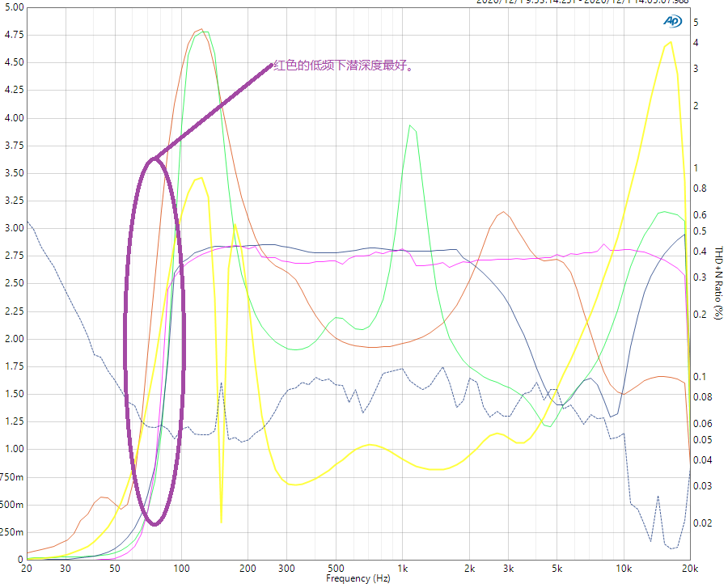The image size is (728, 584).
Task: Click the "200" frequency axis tick label
Action: coord(248,569)
